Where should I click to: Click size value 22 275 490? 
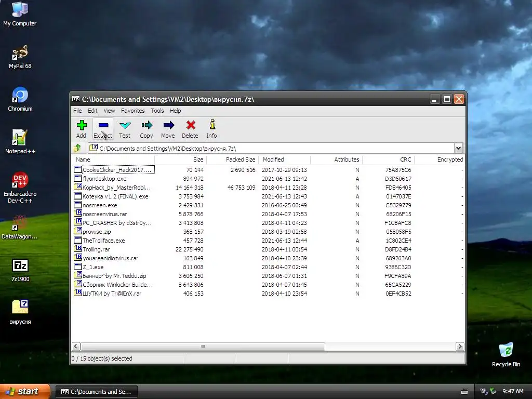point(189,249)
